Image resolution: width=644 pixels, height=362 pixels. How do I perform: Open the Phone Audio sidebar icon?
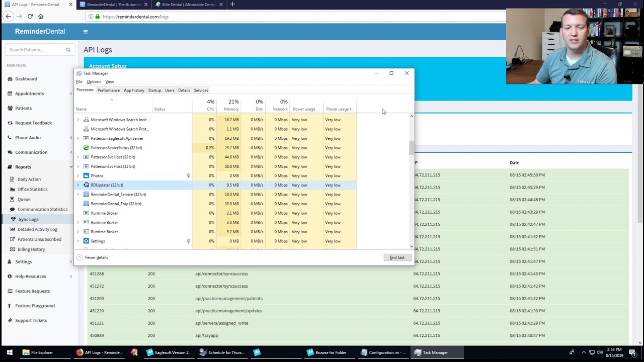10,137
